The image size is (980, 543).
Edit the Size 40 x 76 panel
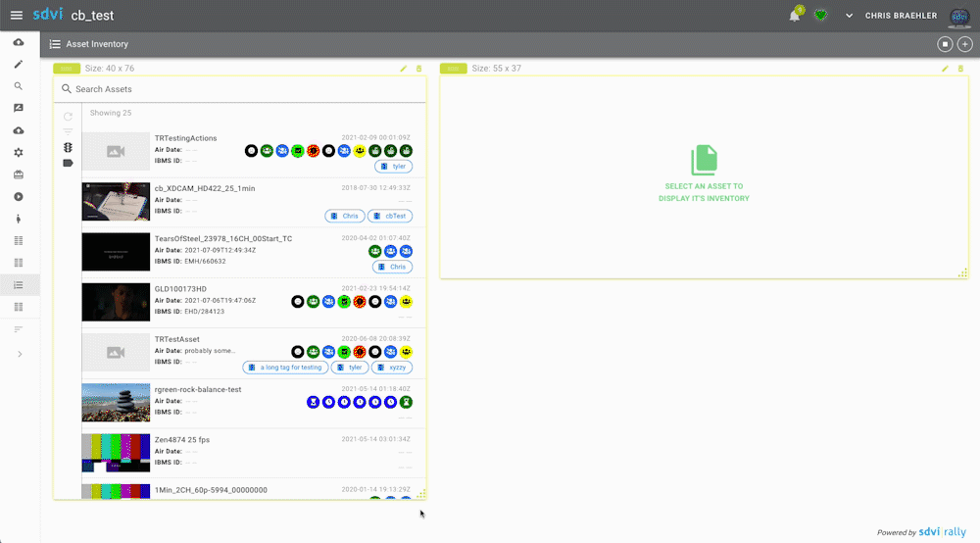coord(404,69)
